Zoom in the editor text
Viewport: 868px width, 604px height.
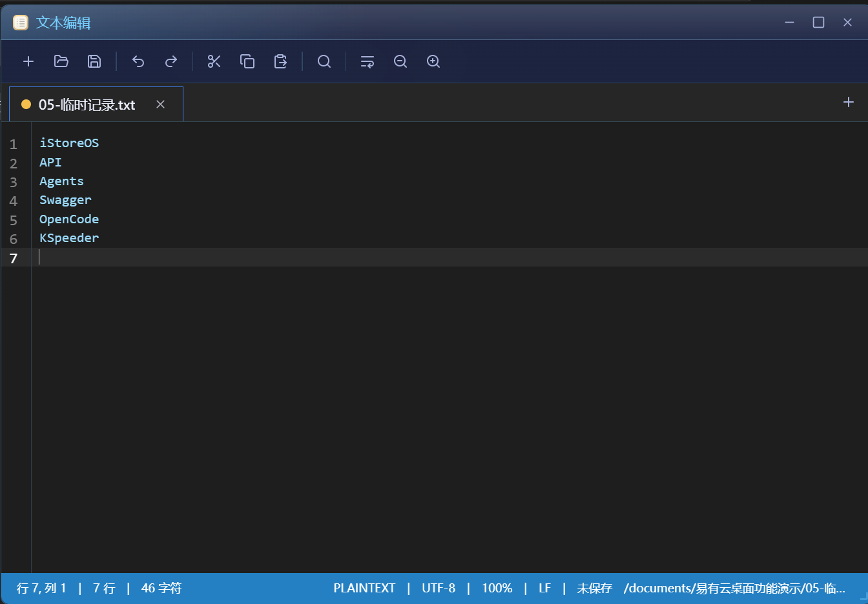433,61
